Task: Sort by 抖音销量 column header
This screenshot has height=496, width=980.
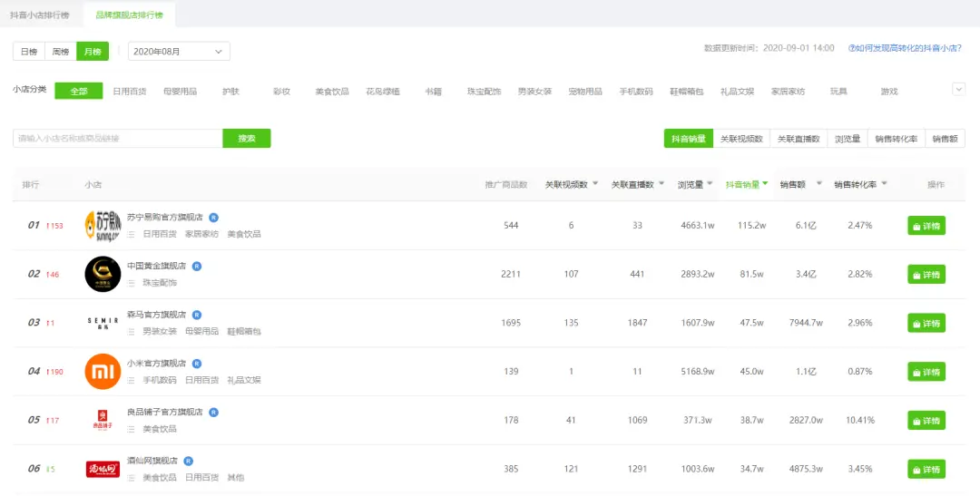Action: point(746,185)
